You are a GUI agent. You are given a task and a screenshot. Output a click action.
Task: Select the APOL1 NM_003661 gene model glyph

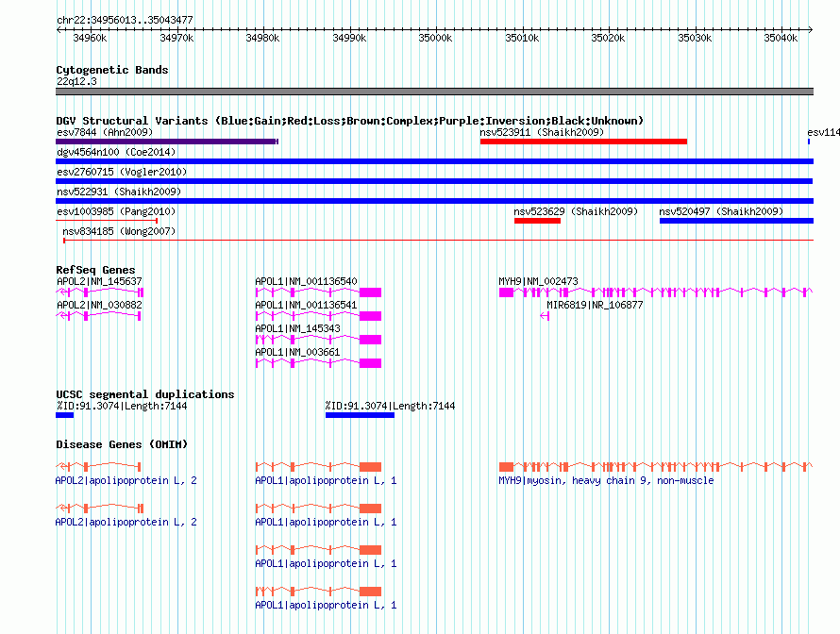318,363
